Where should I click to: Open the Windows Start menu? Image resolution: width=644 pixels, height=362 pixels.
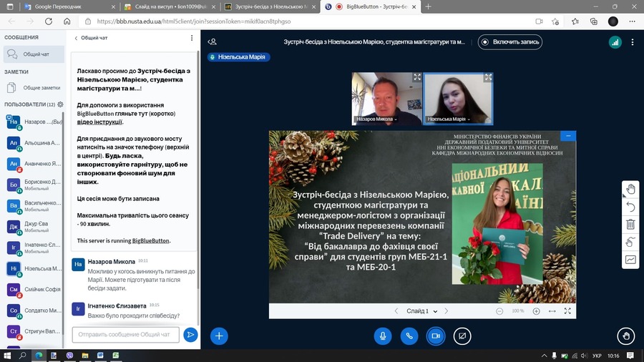point(7,356)
